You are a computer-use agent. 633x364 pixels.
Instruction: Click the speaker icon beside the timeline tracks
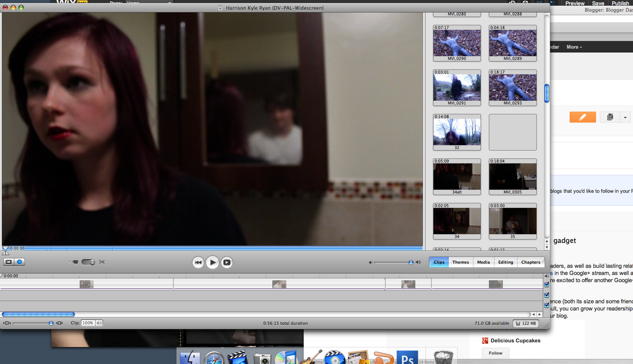pos(547,276)
